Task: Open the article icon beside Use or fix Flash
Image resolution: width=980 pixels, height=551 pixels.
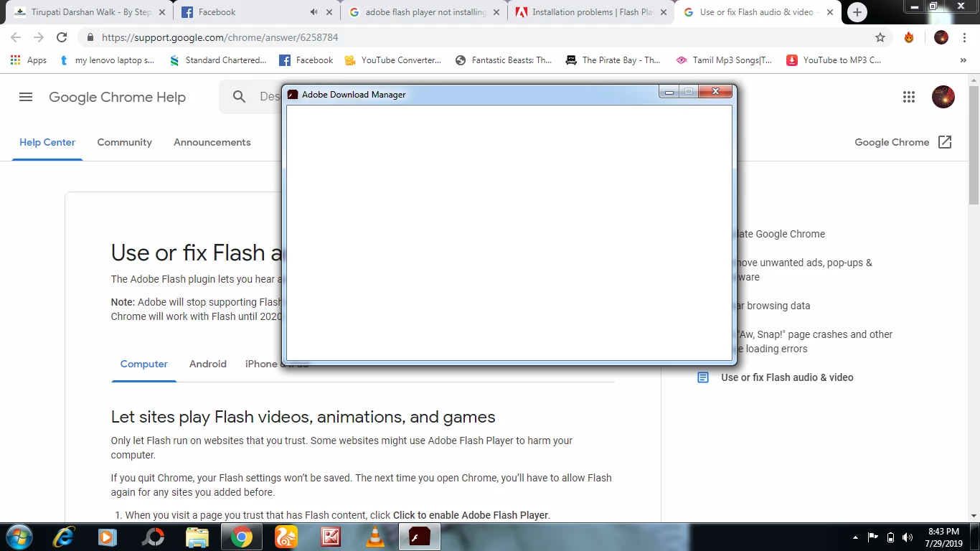Action: pyautogui.click(x=703, y=377)
